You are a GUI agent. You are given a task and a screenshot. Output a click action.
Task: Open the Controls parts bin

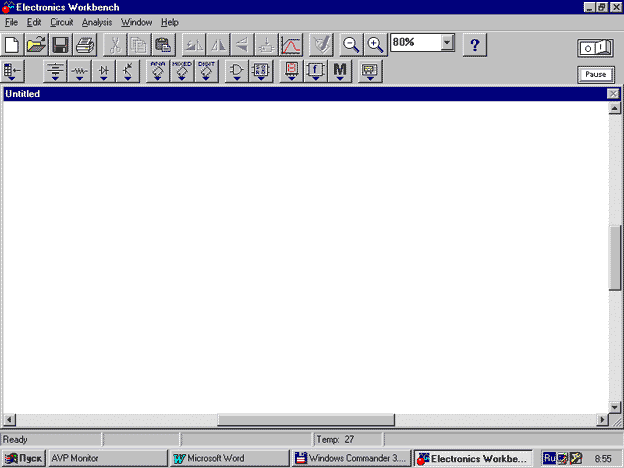(316, 71)
